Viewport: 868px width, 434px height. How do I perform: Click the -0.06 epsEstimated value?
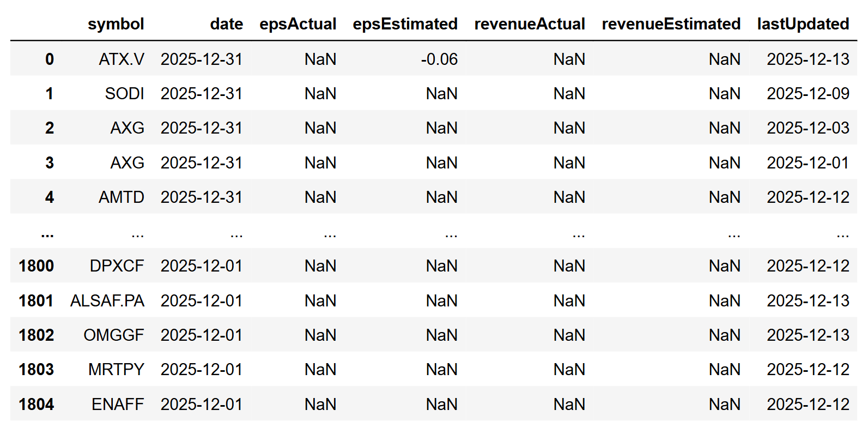point(439,59)
